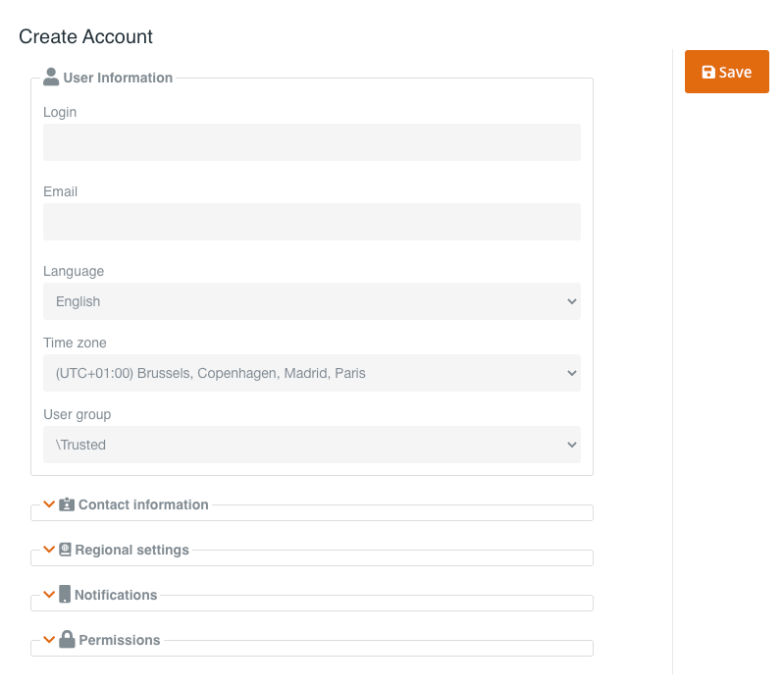Image resolution: width=784 pixels, height=688 pixels.
Task: Click the Regional settings globe icon
Action: click(x=65, y=550)
